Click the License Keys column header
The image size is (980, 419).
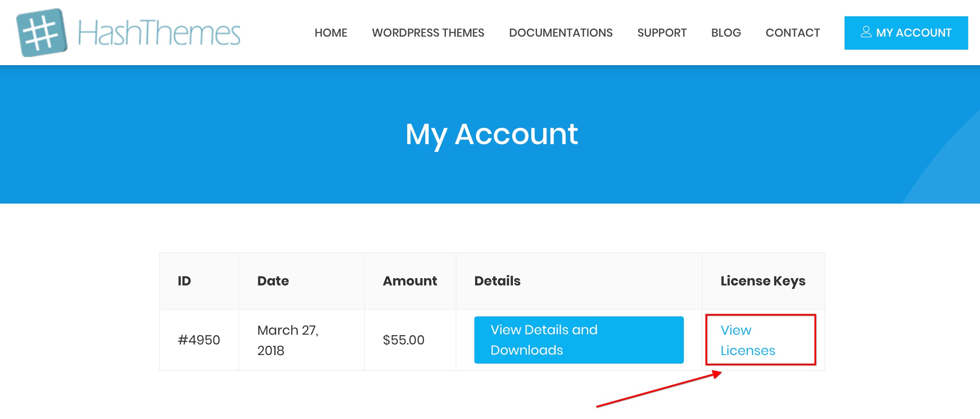click(763, 281)
